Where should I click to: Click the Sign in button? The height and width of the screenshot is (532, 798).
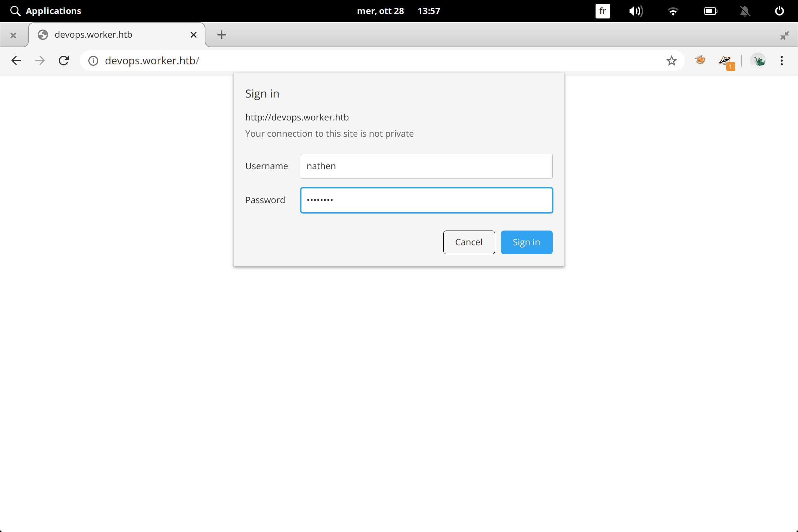tap(526, 242)
